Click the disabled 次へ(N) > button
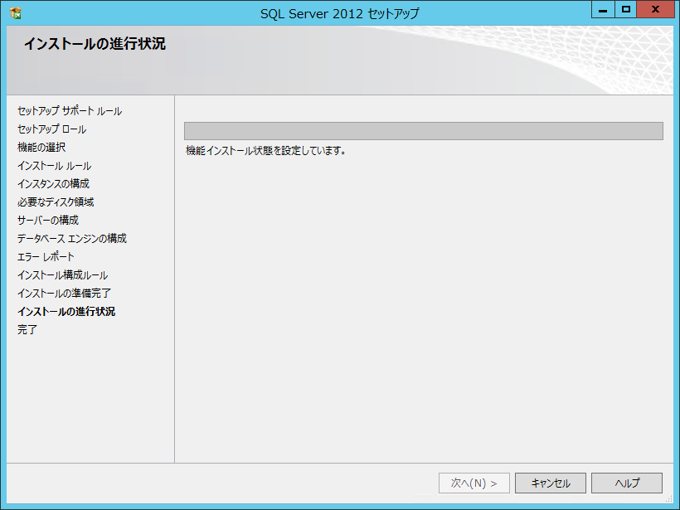Screen dimensions: 680x510 coord(474,483)
